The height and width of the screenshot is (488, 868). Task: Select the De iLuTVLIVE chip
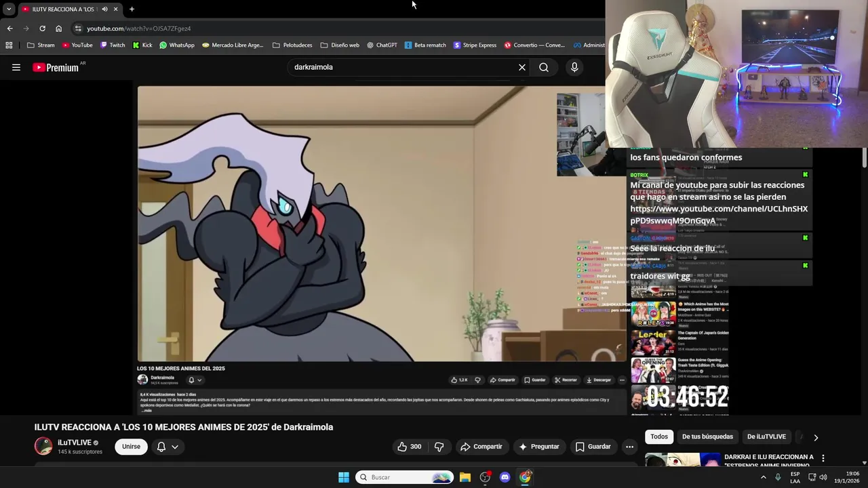pos(766,436)
